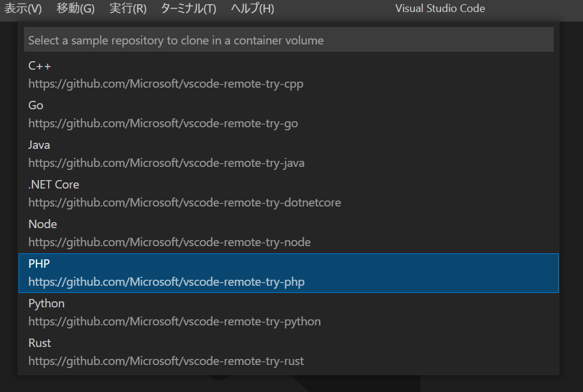Select the highlighted PHP sample repository

[x=289, y=273]
